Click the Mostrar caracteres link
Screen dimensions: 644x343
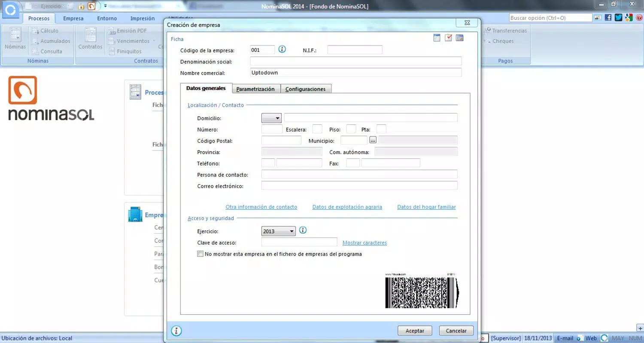pos(365,243)
